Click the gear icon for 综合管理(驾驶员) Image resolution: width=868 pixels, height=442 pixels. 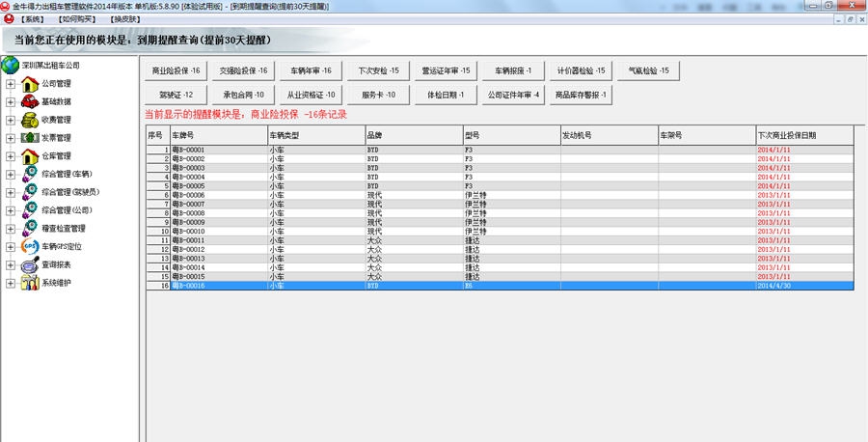pos(30,192)
